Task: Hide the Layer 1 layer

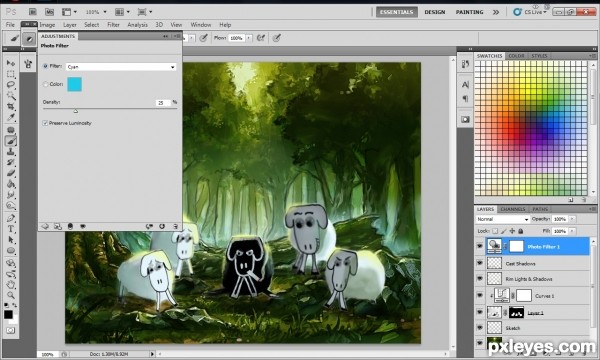Action: [479, 312]
